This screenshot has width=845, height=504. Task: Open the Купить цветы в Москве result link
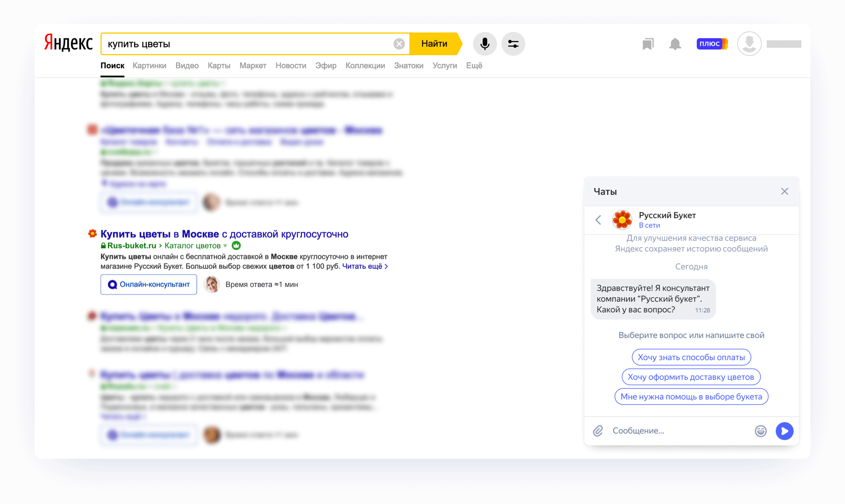224,234
